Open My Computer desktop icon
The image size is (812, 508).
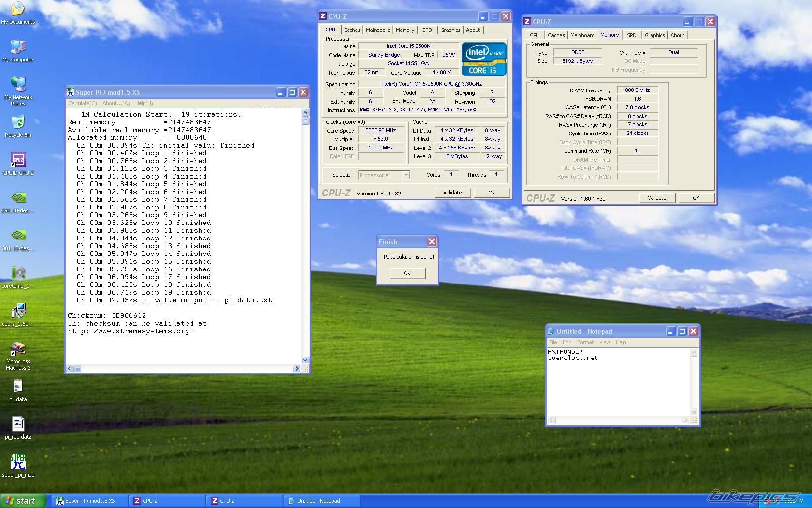coord(18,47)
